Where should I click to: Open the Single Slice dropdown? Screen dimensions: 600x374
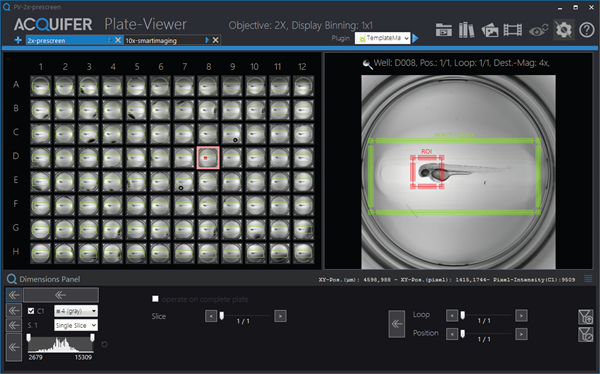point(76,325)
